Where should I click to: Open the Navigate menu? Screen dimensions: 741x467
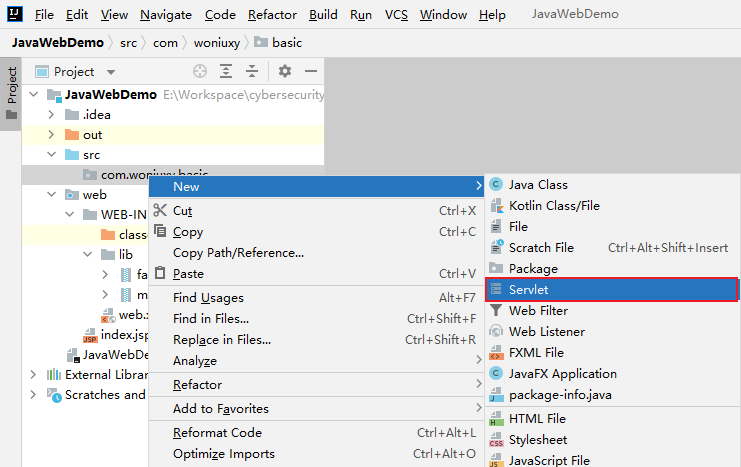166,15
